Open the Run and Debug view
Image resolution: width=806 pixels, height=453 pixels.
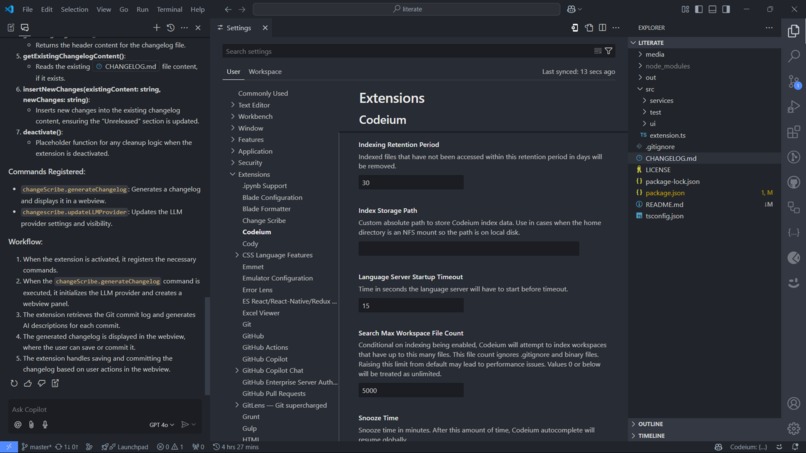pyautogui.click(x=794, y=106)
